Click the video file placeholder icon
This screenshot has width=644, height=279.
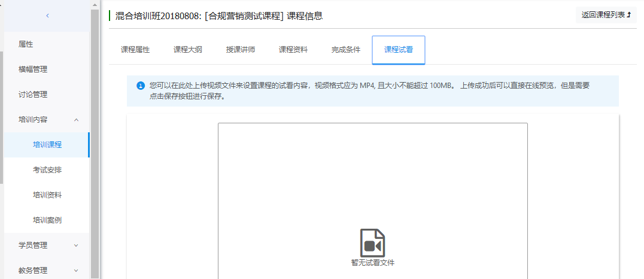[x=372, y=242]
